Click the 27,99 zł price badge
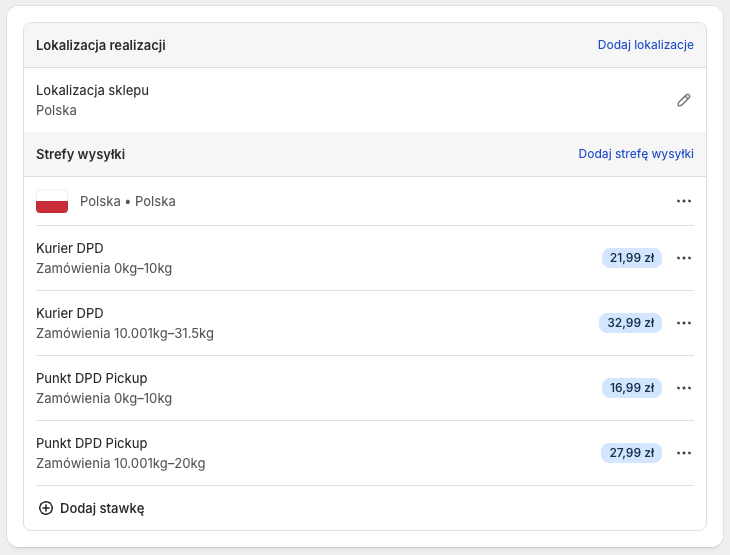The image size is (730, 555). point(631,453)
